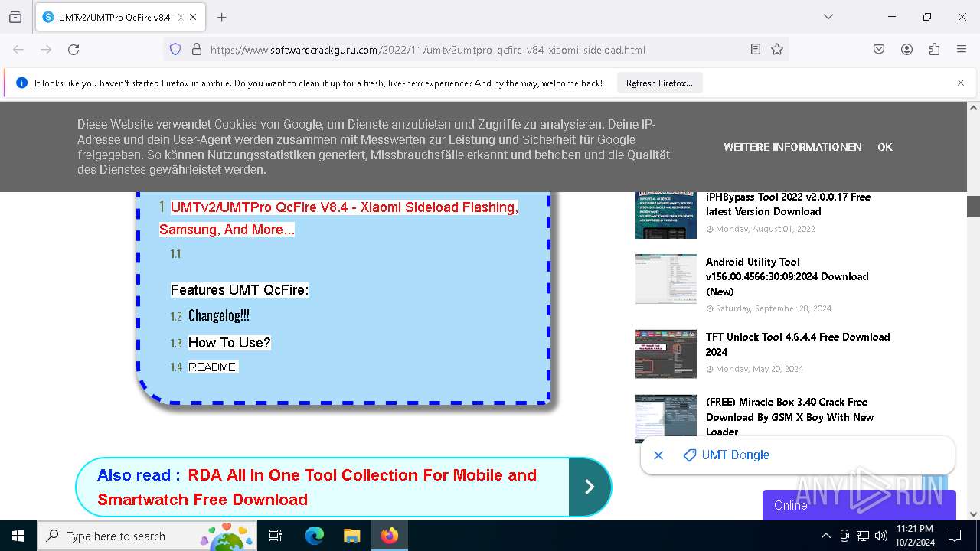Jump to Features UMT QcFire section
This screenshot has height=551, width=980.
click(239, 289)
